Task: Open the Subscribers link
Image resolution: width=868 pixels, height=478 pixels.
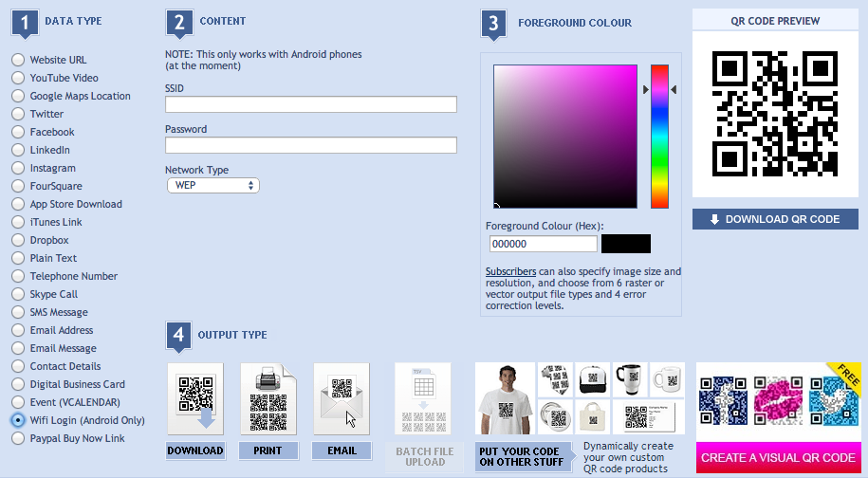Action: (x=510, y=271)
